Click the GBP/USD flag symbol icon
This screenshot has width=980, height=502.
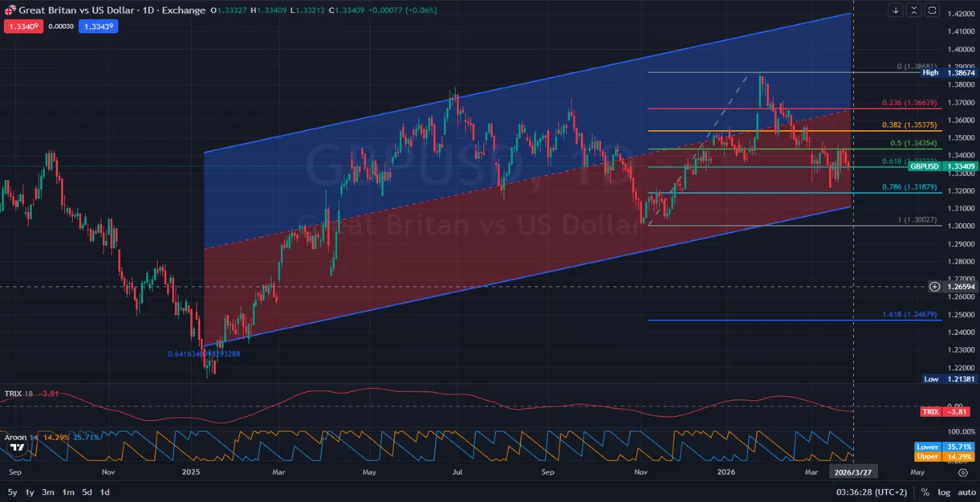10,10
